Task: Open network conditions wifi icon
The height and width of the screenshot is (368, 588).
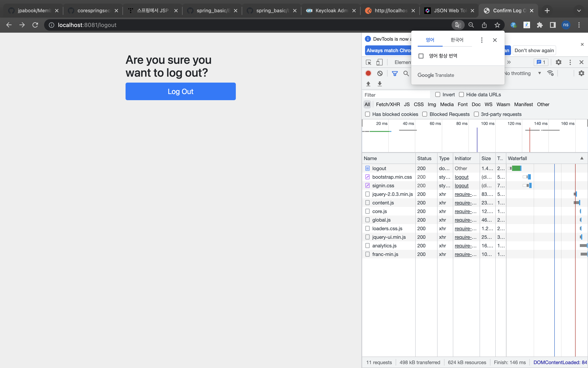Action: click(x=550, y=73)
